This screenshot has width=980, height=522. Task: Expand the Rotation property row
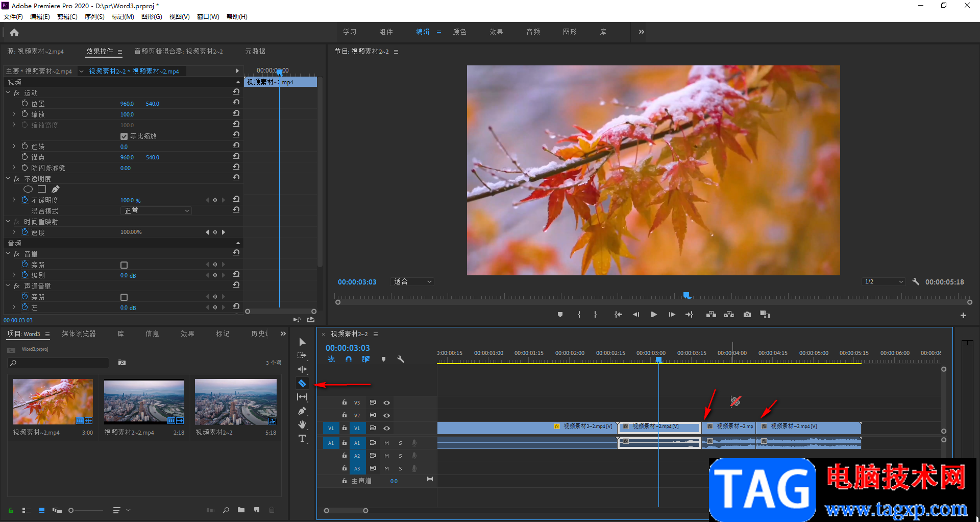(14, 146)
